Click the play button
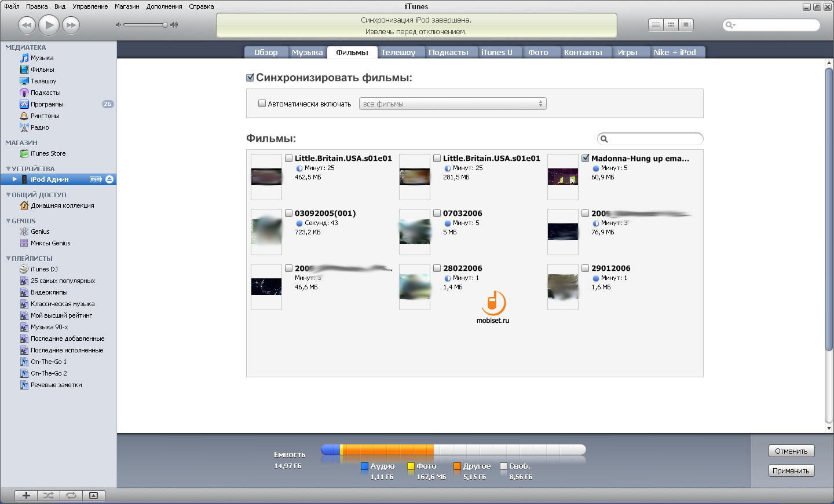Screen dimensions: 834x504 (x=49, y=25)
